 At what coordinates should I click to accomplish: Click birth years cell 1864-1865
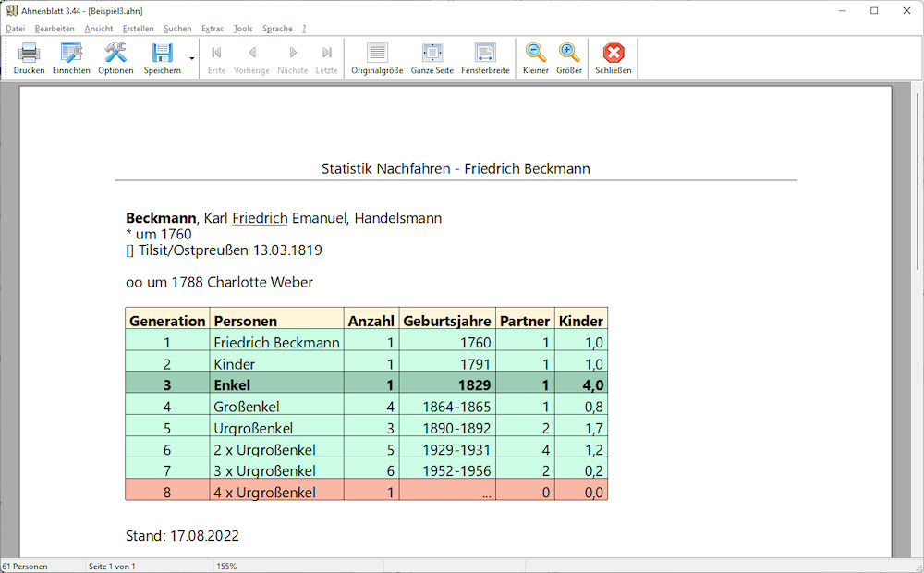tap(447, 406)
